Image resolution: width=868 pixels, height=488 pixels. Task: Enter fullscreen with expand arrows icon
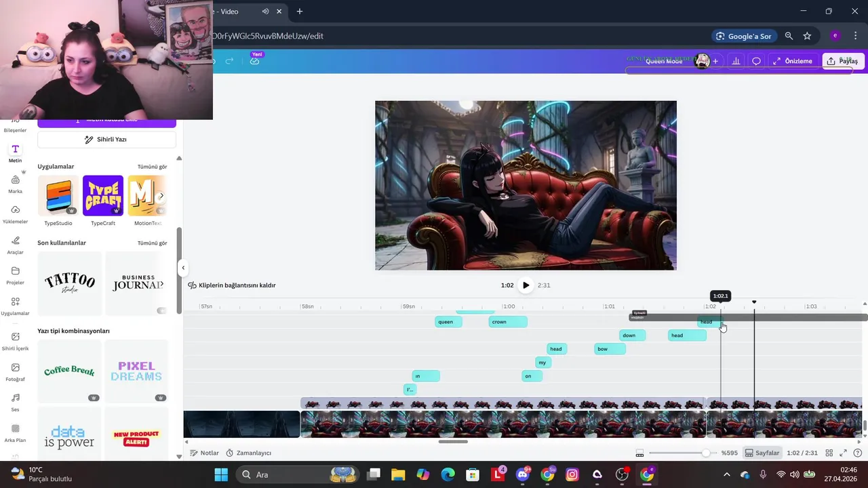click(844, 453)
